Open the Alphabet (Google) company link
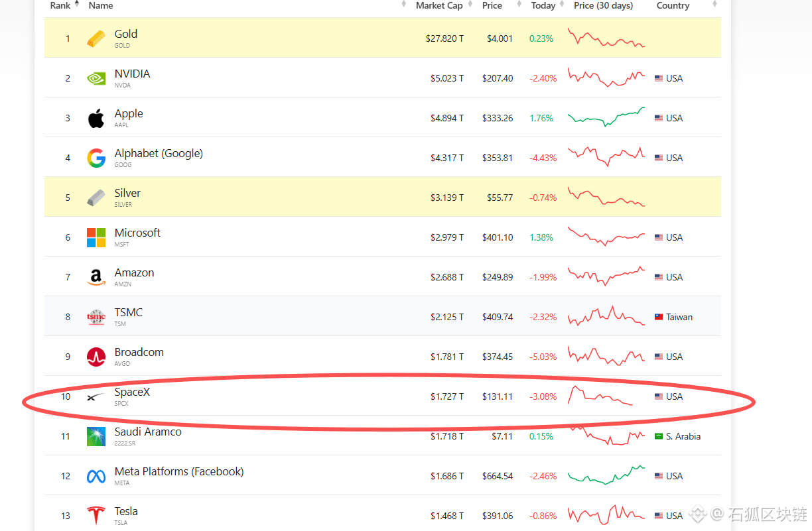 click(159, 153)
